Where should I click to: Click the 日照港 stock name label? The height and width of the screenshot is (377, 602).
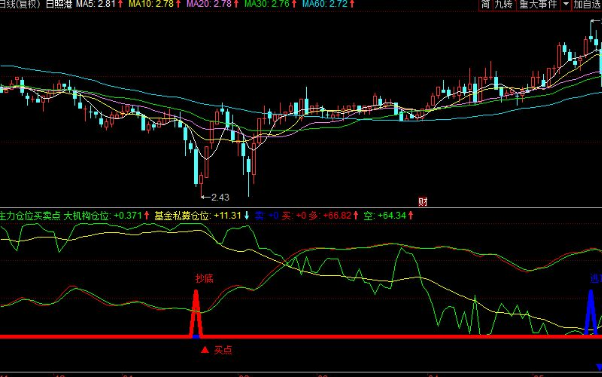pyautogui.click(x=59, y=4)
